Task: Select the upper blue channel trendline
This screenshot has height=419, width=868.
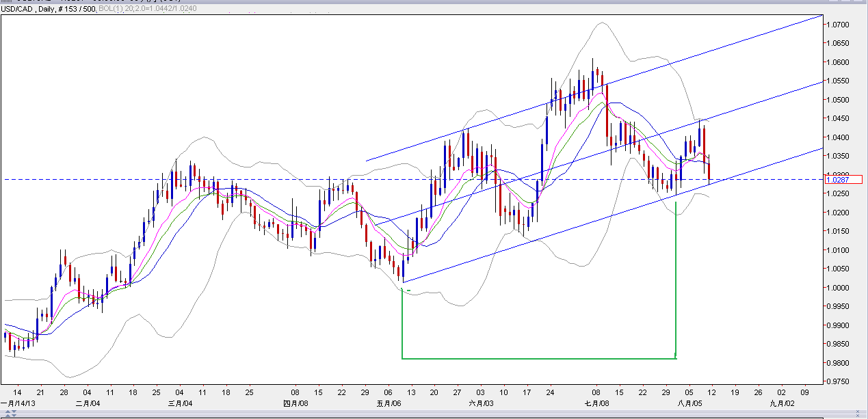Action: pos(594,87)
